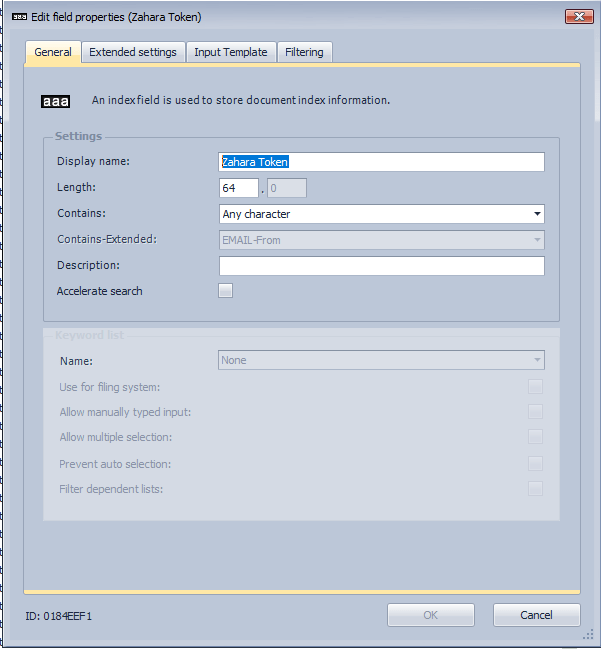Close the Edit field properties dialog
This screenshot has width=601, height=649.
579,17
